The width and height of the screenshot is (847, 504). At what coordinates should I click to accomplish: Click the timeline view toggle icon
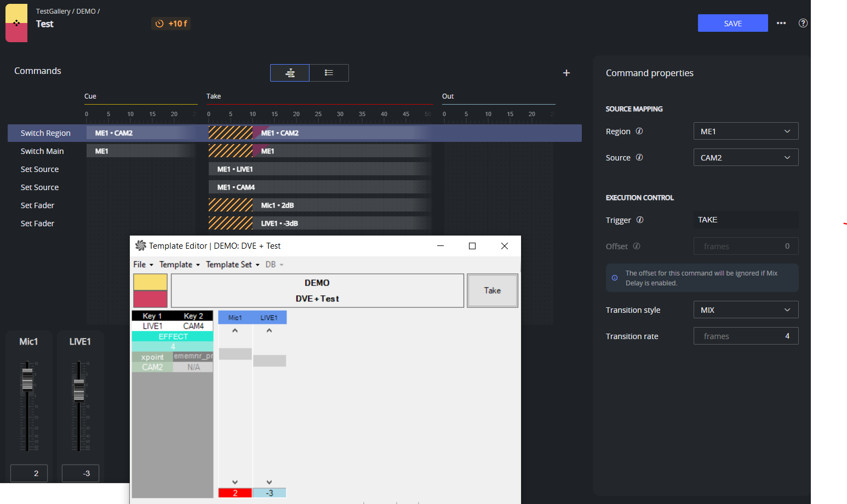tap(290, 73)
